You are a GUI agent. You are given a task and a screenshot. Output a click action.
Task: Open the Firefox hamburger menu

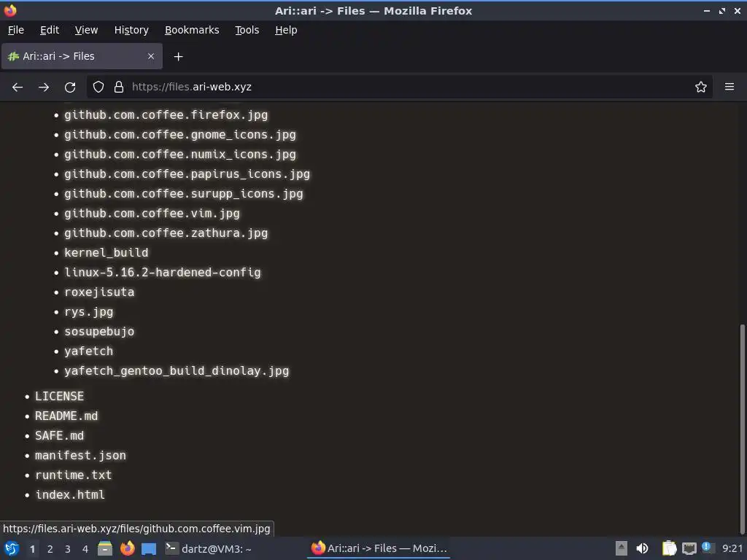(x=729, y=87)
